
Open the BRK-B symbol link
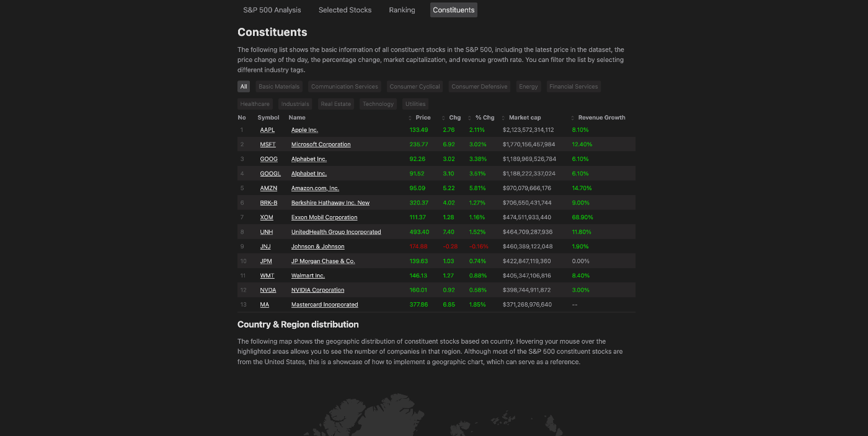pyautogui.click(x=268, y=203)
